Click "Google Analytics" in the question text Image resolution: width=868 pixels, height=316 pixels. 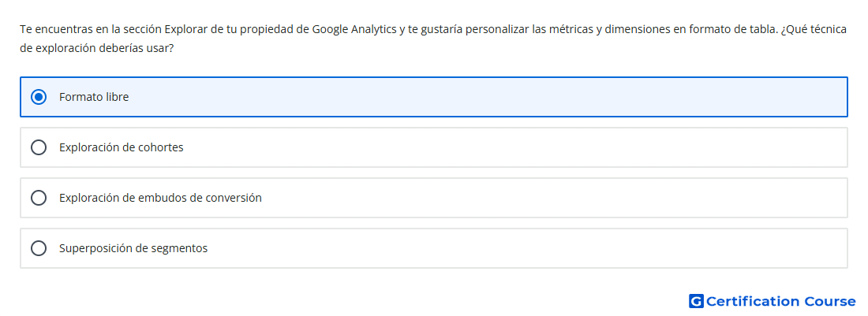pyautogui.click(x=354, y=29)
